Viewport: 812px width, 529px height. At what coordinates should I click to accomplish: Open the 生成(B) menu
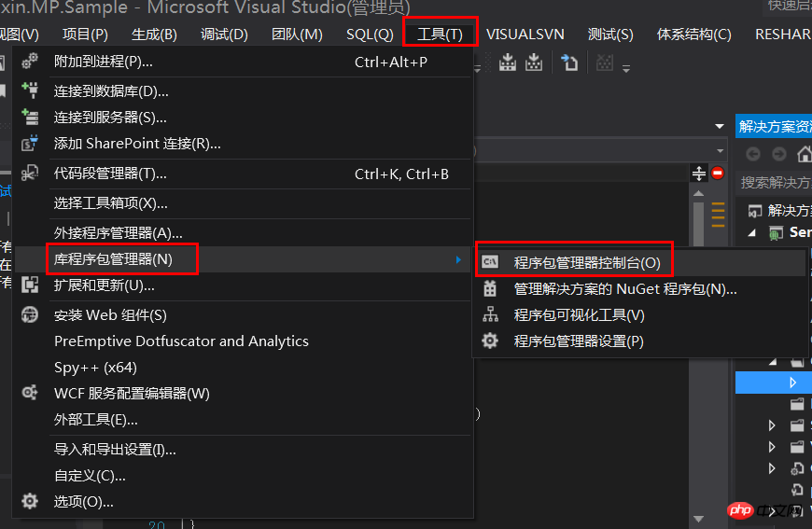pyautogui.click(x=154, y=35)
